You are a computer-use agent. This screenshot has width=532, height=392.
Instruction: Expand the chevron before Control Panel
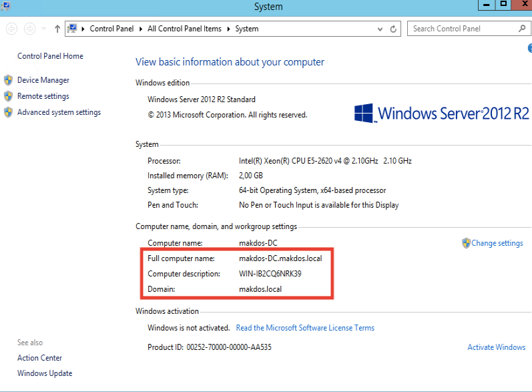83,29
